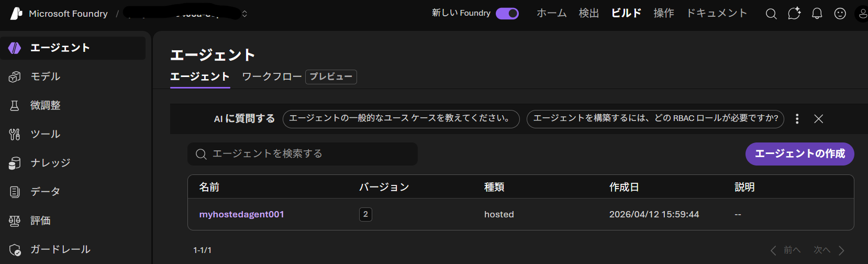Image resolution: width=868 pixels, height=264 pixels.
Task: Close the AI に質問する banner
Action: click(819, 119)
